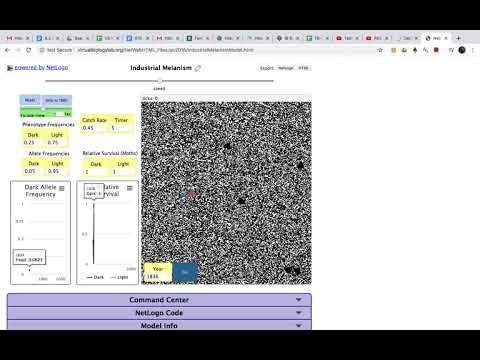The width and height of the screenshot is (480, 360).
Task: Close the active NetLogo browser tab
Action: pyautogui.click(x=446, y=38)
